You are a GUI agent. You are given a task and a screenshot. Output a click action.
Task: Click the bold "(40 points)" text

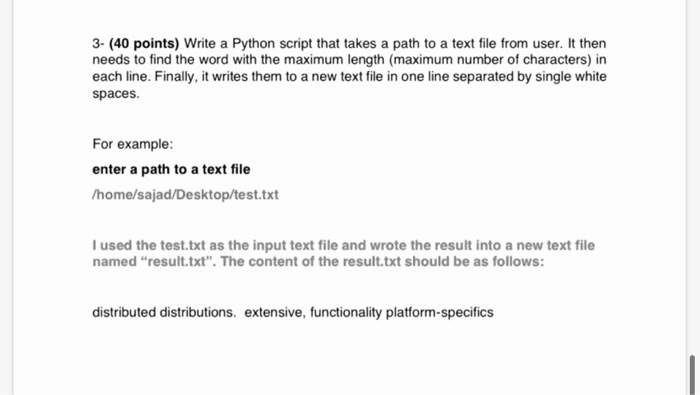(144, 43)
